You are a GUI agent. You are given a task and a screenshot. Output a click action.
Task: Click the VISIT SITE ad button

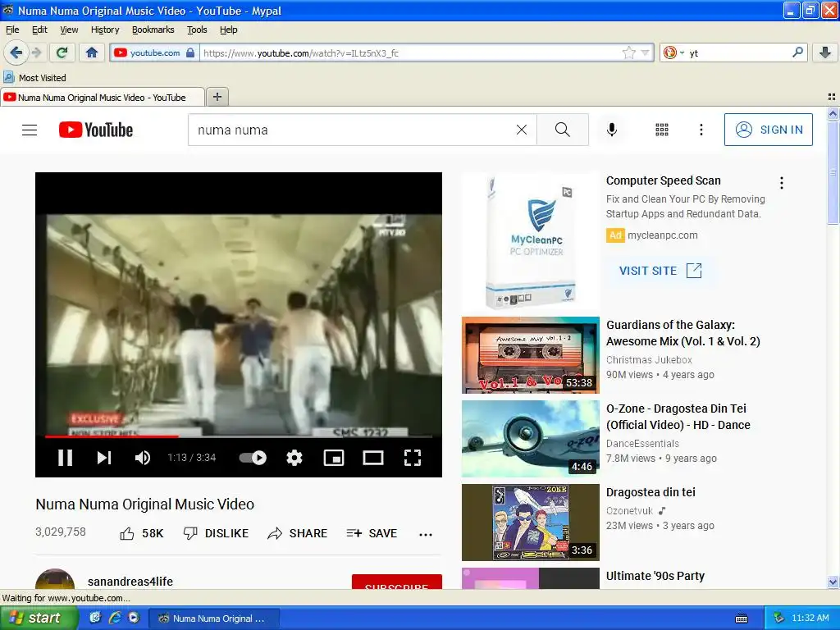click(660, 271)
